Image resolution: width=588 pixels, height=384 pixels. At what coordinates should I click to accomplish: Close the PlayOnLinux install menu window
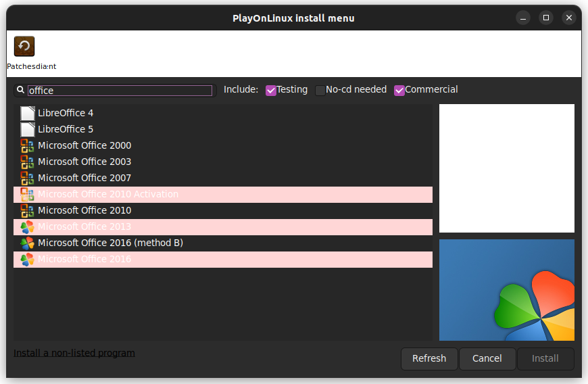click(x=569, y=18)
